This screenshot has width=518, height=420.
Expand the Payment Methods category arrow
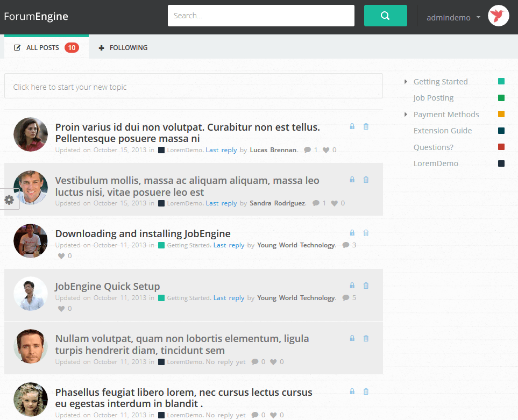[406, 114]
